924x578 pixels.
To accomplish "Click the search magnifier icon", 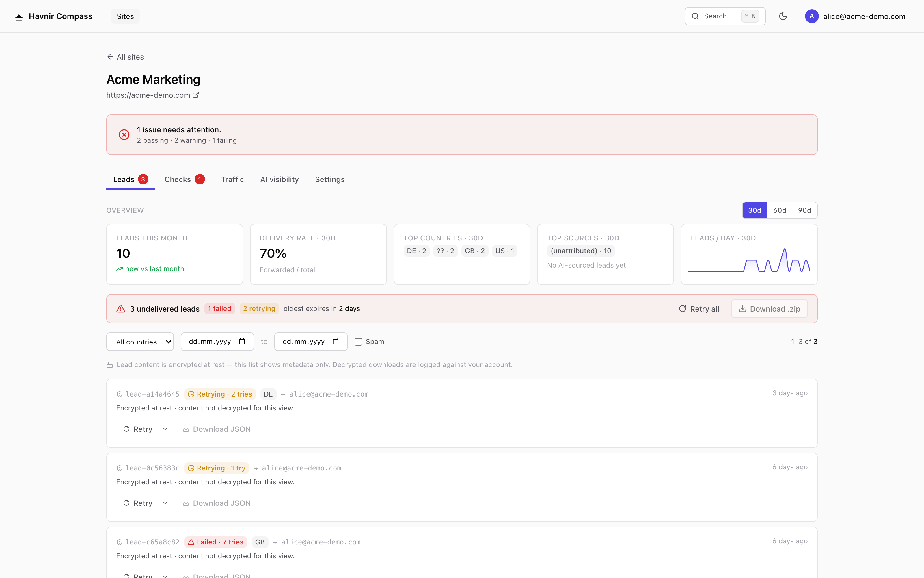I will tap(695, 16).
